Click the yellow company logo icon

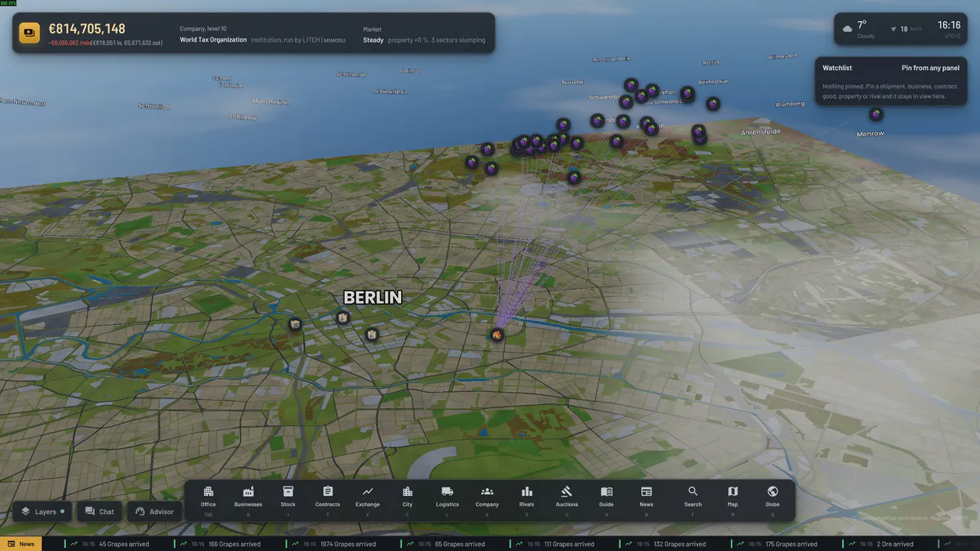coord(29,33)
